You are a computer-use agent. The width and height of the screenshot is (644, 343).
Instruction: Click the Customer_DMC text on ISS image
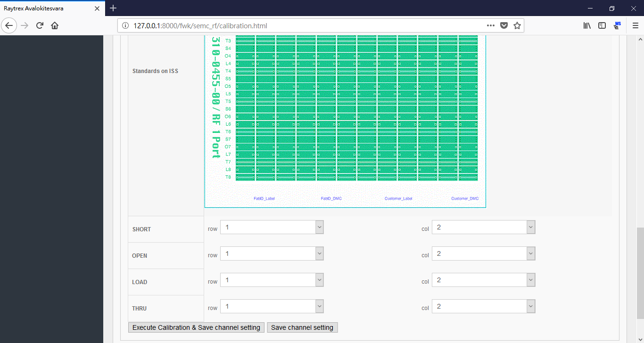point(465,198)
